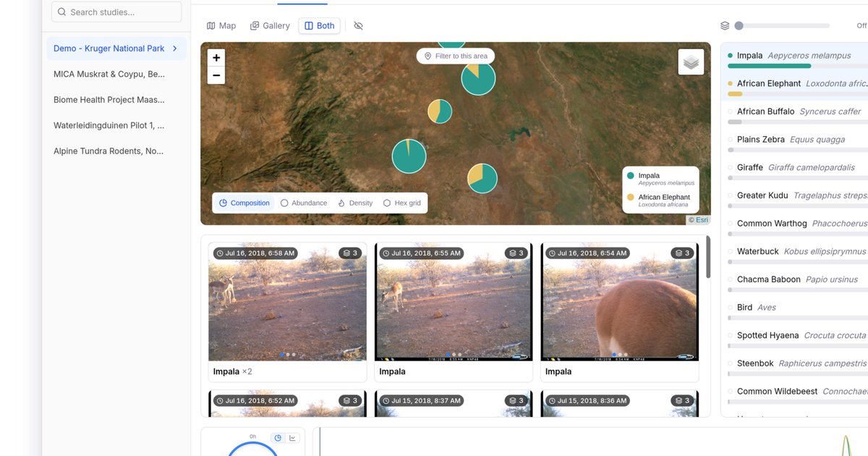Click the African Elephant yellow abundance bar
868x456 pixels.
(735, 94)
